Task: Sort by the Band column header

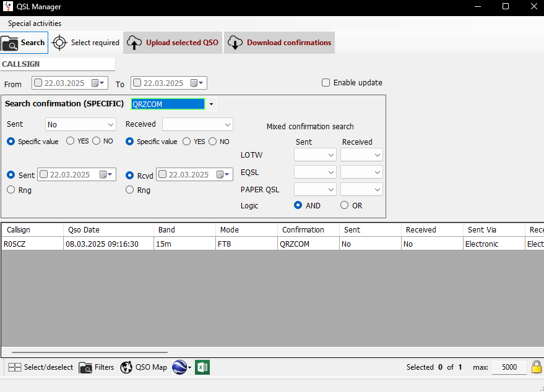Action: pos(184,230)
